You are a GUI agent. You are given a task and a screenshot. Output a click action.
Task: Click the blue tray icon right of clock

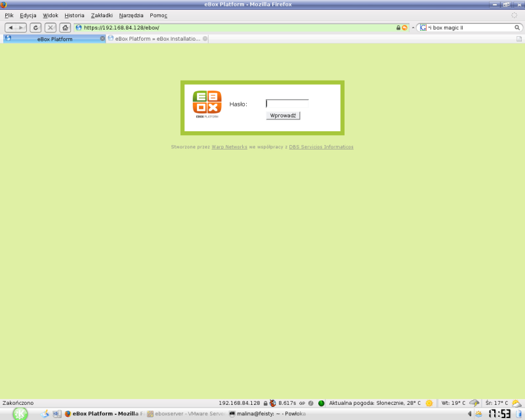519,414
